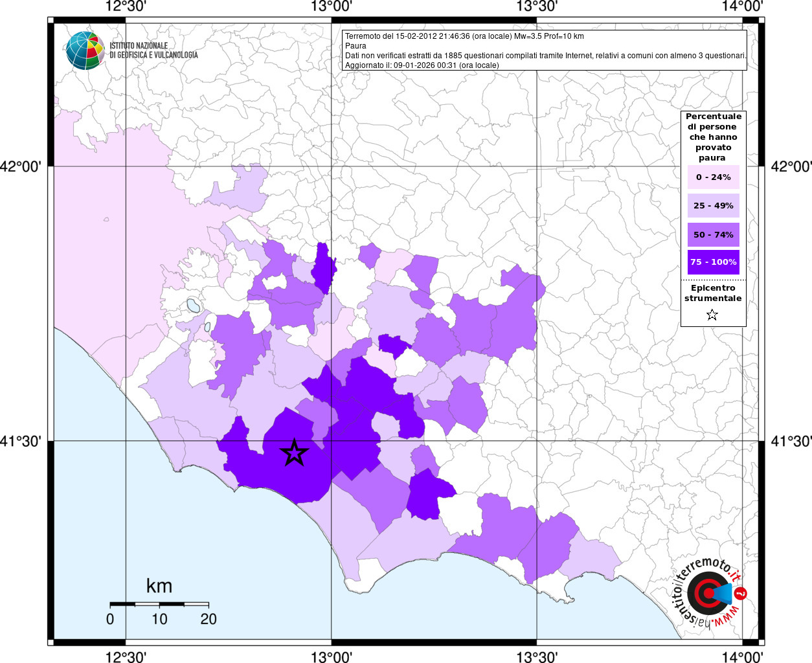The height and width of the screenshot is (663, 812).
Task: Click the left axis label 41°30'
Action: point(21,441)
